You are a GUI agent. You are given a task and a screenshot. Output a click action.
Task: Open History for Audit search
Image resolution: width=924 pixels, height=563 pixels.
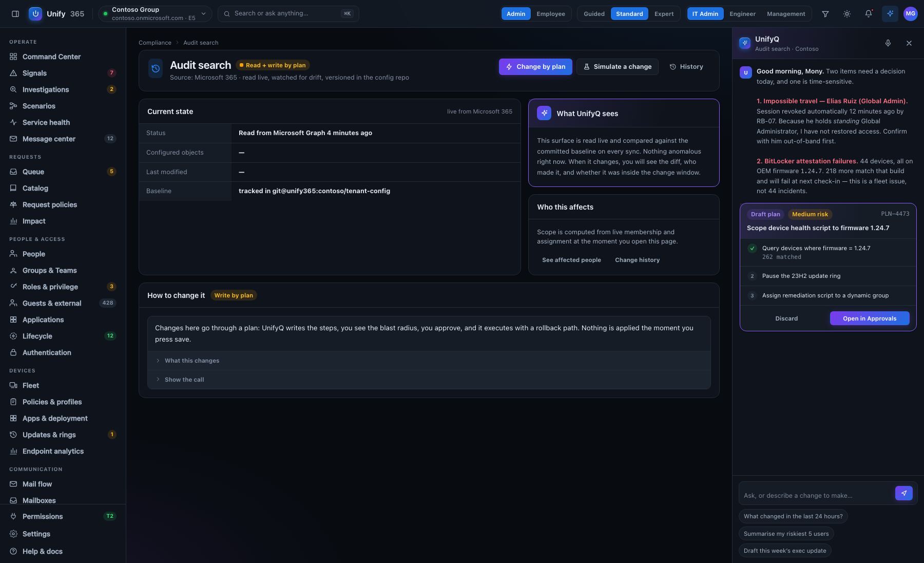pyautogui.click(x=686, y=67)
